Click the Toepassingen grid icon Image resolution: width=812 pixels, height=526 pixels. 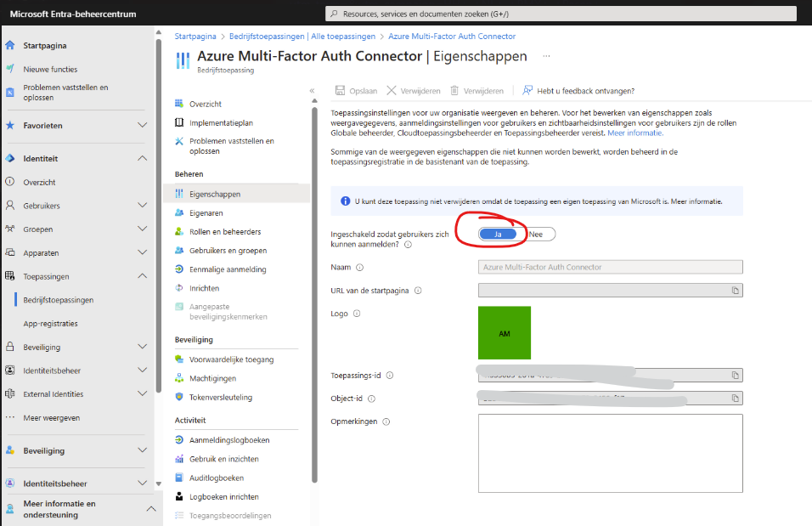tap(10, 276)
